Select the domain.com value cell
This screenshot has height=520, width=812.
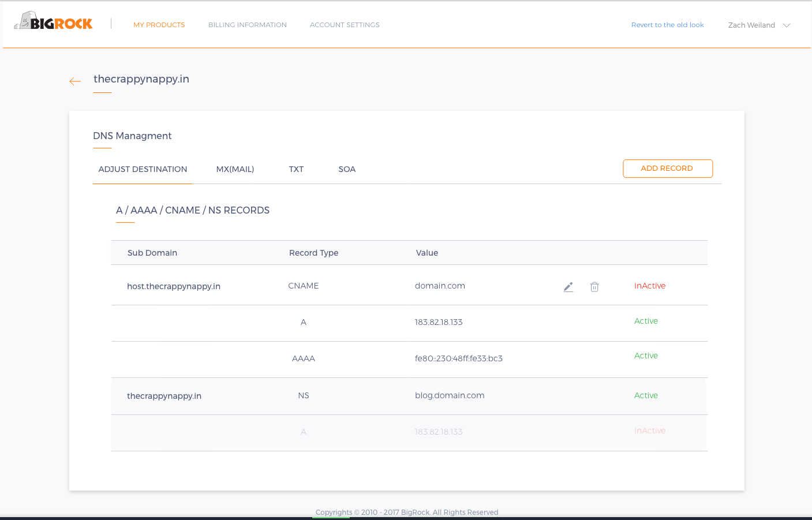(x=440, y=286)
